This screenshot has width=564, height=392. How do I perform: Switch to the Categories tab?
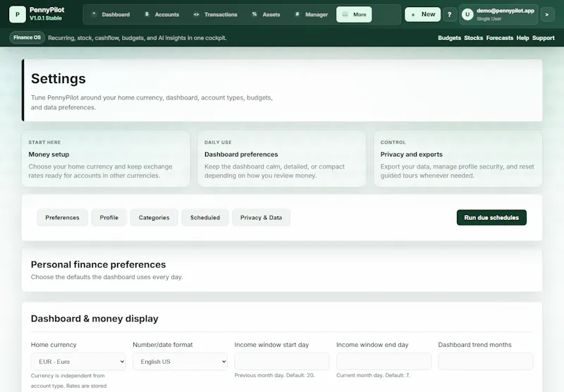click(154, 218)
